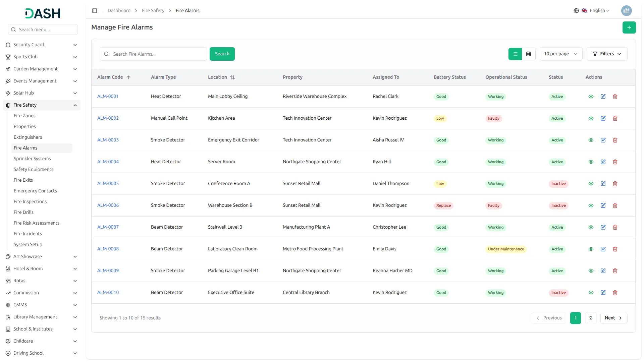644x362 pixels.
Task: Switch to list view layout
Action: 515,54
